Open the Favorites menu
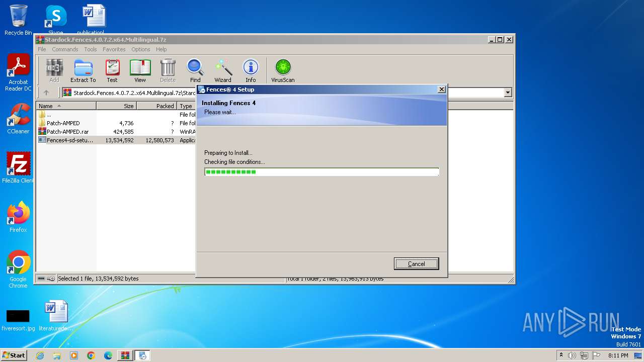The image size is (644, 362). pos(114,49)
